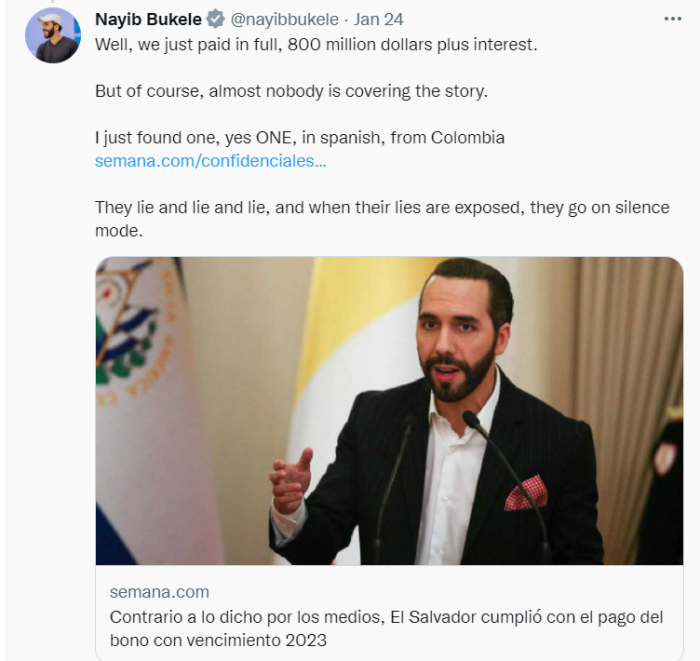Click the @nayibbukele handle
This screenshot has width=700, height=661.
point(285,20)
